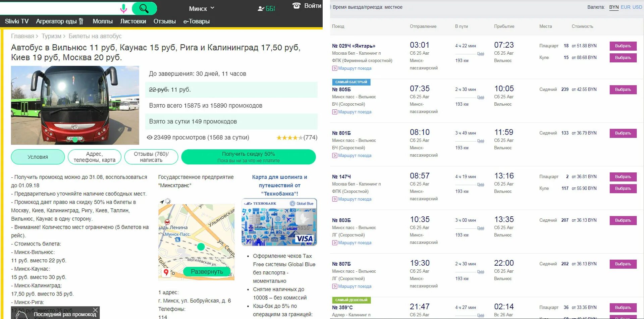Switch currency to BYN
Screen dimensions: 644x319
click(614, 7)
